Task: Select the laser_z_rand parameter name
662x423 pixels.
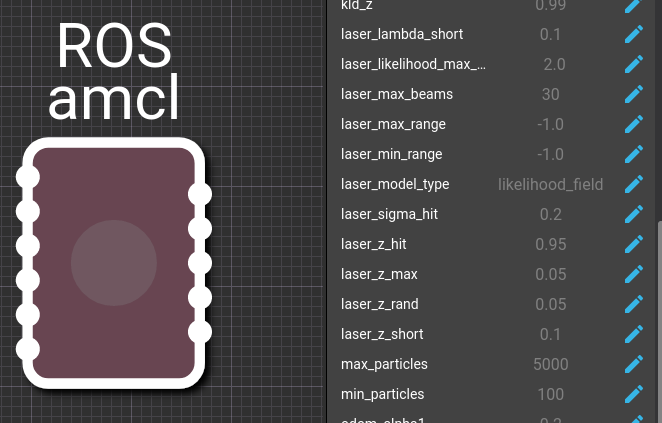Action: 380,304
